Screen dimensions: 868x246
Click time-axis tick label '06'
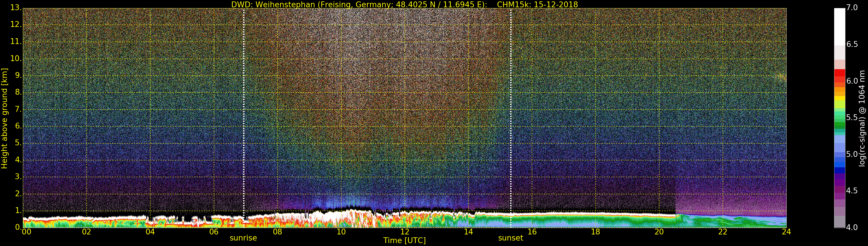tap(214, 232)
